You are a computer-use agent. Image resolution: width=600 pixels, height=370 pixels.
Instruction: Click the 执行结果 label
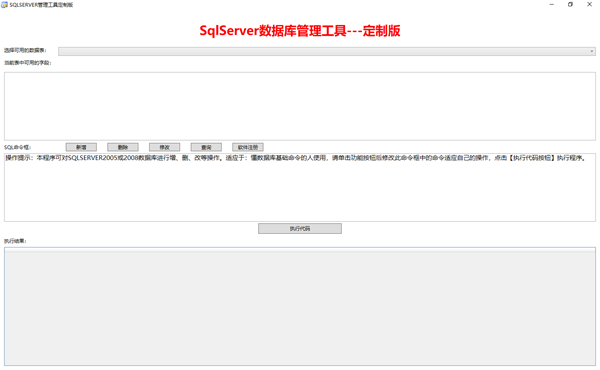pyautogui.click(x=15, y=241)
